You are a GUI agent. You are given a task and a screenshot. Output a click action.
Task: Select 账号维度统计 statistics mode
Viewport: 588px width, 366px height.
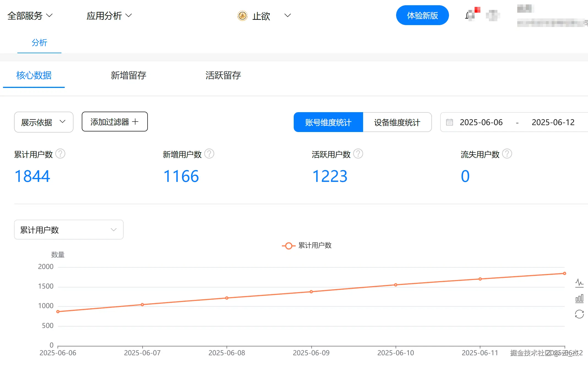328,122
